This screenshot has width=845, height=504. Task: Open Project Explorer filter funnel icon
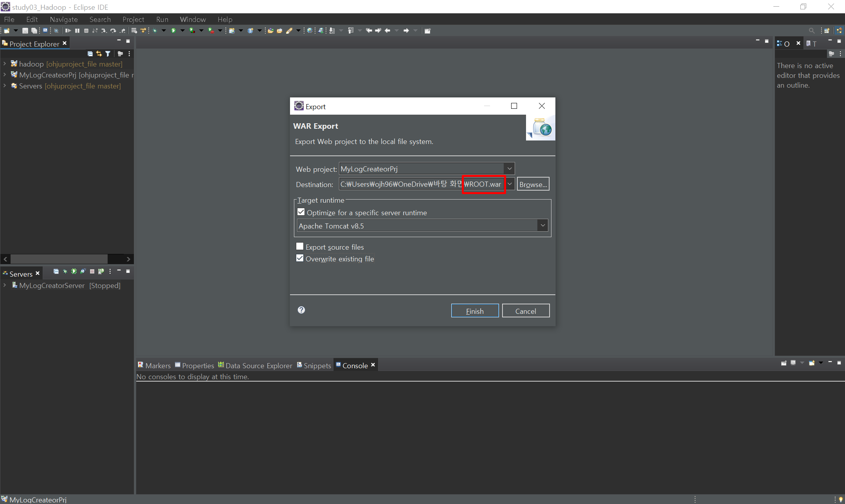[x=108, y=54]
